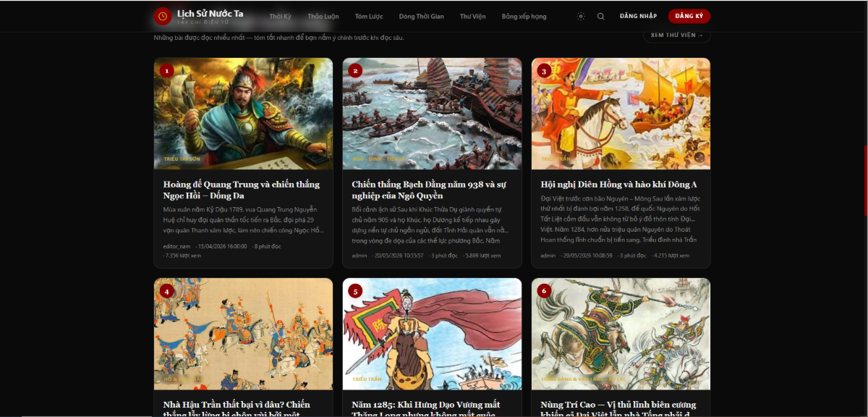Open article Nùng Trí Cao title
Screen dimensions: 868x417
point(619,409)
